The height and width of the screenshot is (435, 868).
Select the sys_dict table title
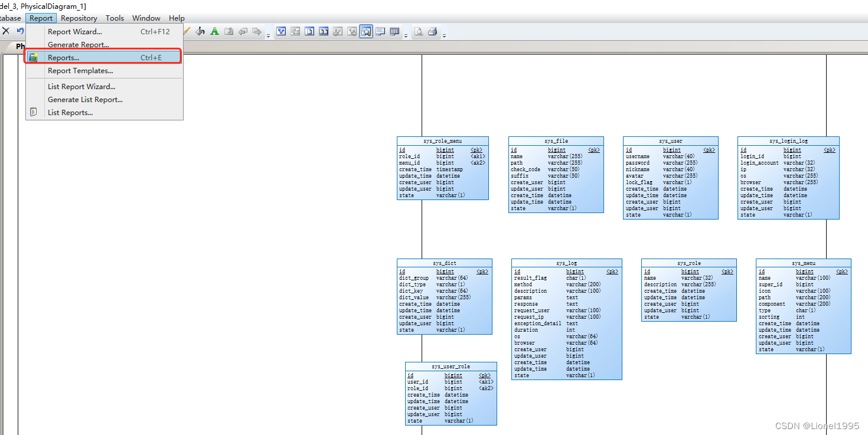pos(444,263)
